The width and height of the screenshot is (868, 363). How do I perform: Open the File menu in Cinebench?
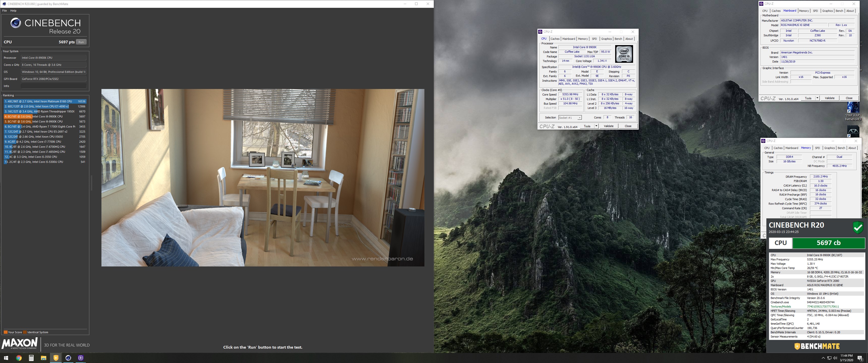pyautogui.click(x=4, y=11)
